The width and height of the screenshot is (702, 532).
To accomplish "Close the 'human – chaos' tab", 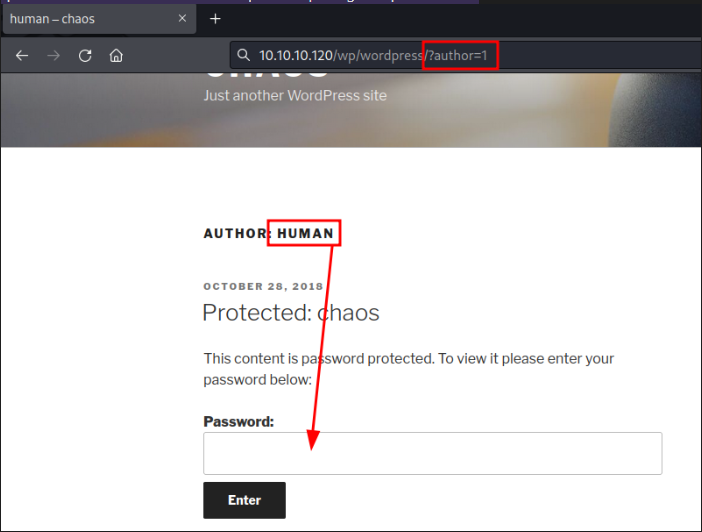I will (x=183, y=19).
